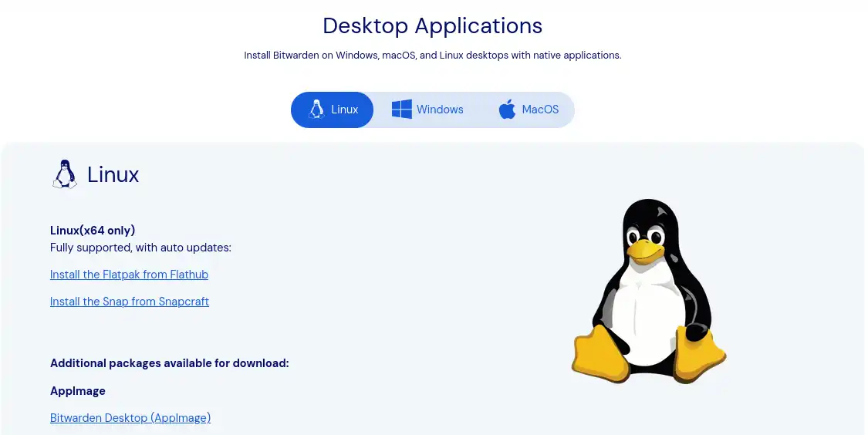
Task: Switch to the Windows tab
Action: pyautogui.click(x=440, y=110)
